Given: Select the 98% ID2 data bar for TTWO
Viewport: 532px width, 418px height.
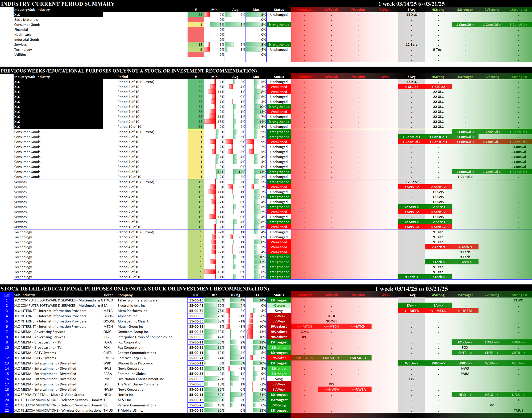Looking at the screenshot, I should (214, 300).
